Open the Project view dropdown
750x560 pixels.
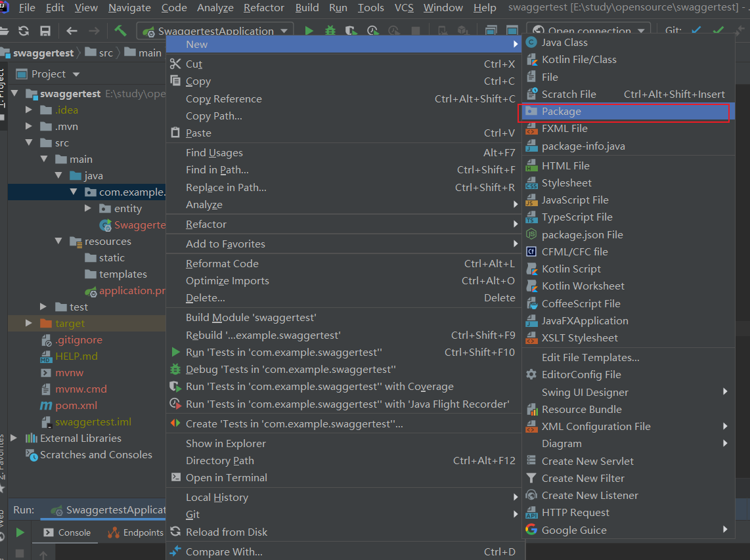click(x=76, y=74)
